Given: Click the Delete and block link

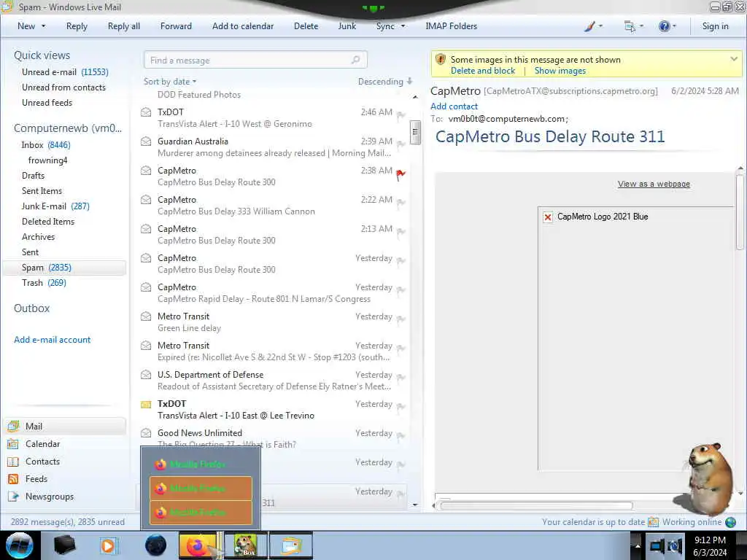Looking at the screenshot, I should coord(483,71).
